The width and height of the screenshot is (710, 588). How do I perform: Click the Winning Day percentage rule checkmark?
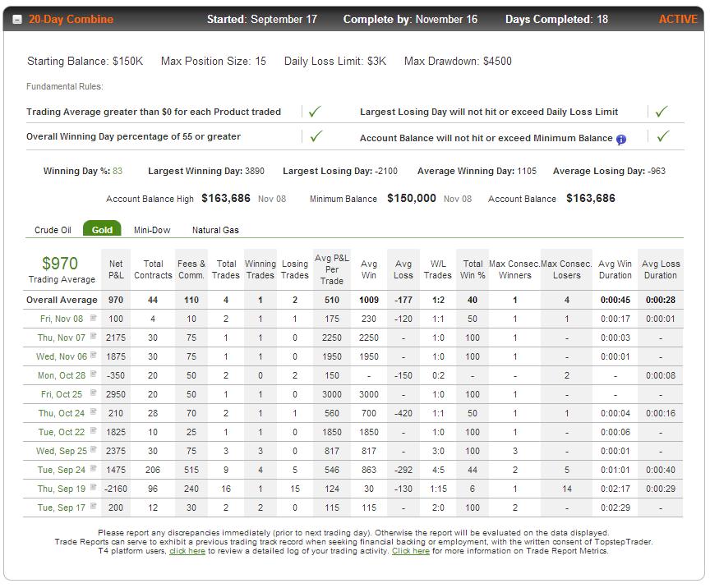point(316,136)
